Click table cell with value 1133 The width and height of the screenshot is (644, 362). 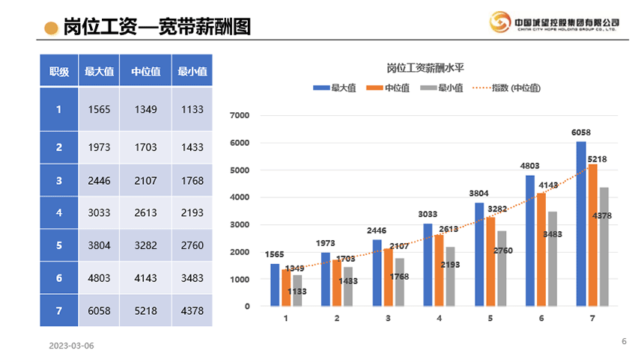coord(192,109)
